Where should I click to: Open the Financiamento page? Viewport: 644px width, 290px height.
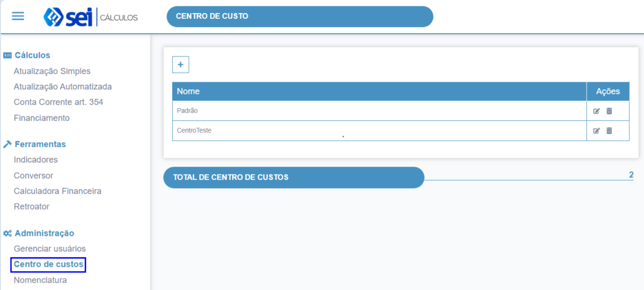tap(42, 118)
